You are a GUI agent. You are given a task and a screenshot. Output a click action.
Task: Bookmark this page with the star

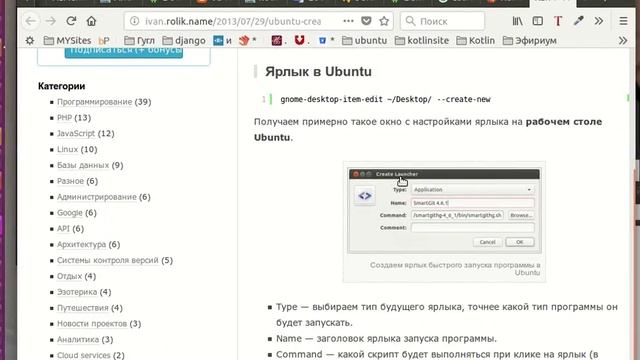pyautogui.click(x=384, y=21)
